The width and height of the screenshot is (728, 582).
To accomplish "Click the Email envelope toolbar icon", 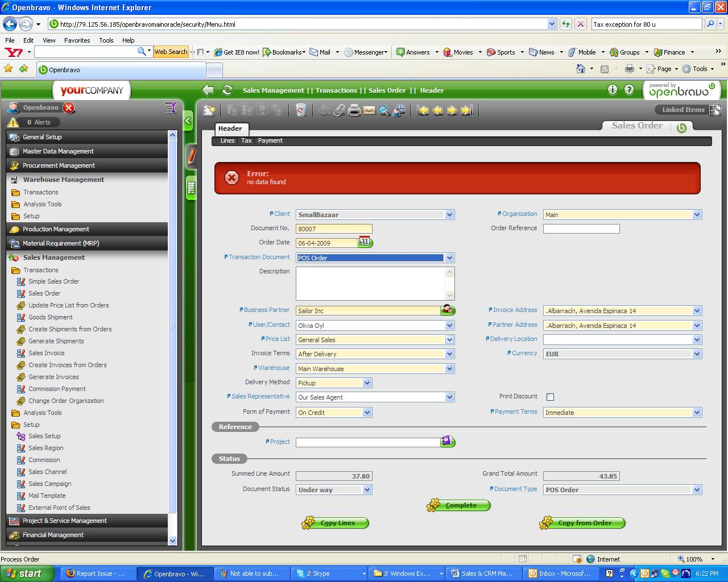I will click(x=369, y=110).
